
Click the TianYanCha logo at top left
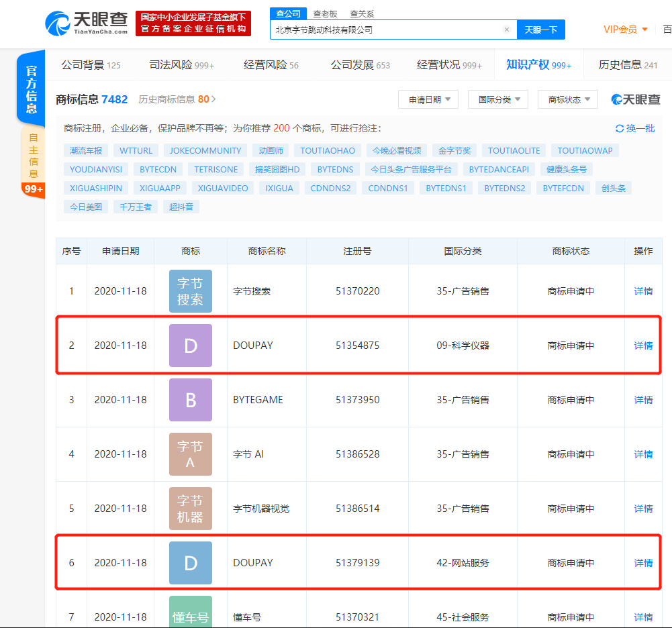(x=86, y=23)
